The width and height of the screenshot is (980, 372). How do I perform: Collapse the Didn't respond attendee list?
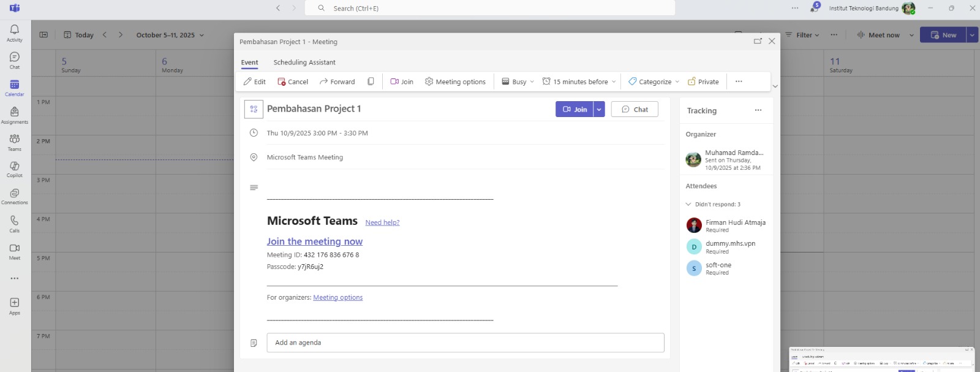(688, 204)
